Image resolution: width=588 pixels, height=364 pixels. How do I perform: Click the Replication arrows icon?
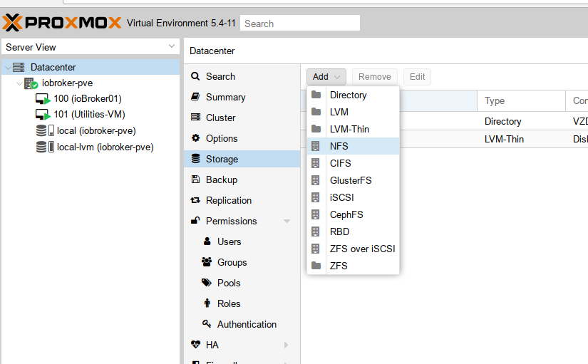(x=195, y=200)
